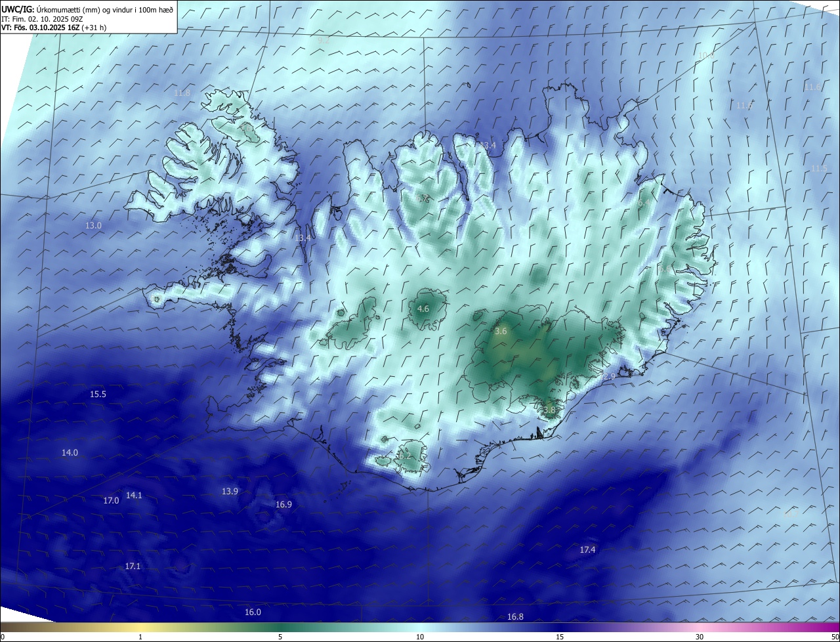Click the 13.0 value west of Iceland
This screenshot has height=642, width=840.
click(x=94, y=226)
